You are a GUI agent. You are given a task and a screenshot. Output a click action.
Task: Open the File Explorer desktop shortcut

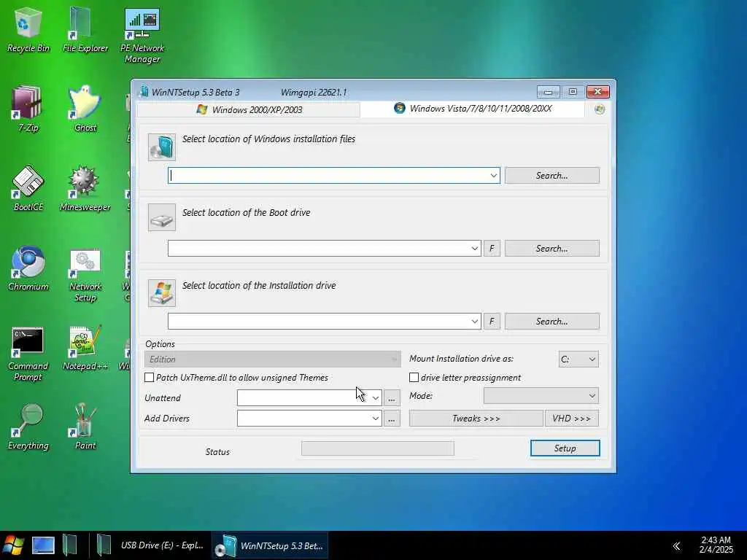(85, 31)
